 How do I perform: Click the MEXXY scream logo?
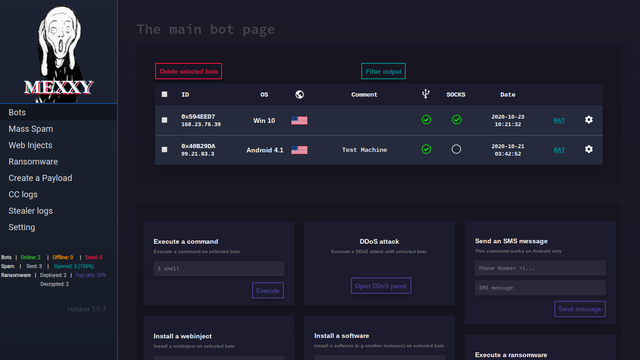[x=59, y=53]
